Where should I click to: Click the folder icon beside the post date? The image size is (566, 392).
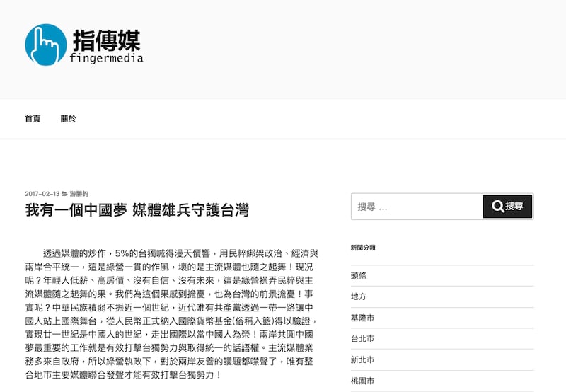(65, 194)
